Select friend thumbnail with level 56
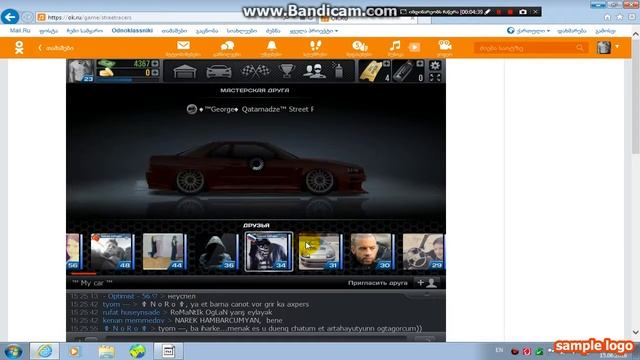The image size is (640, 360). [x=74, y=252]
